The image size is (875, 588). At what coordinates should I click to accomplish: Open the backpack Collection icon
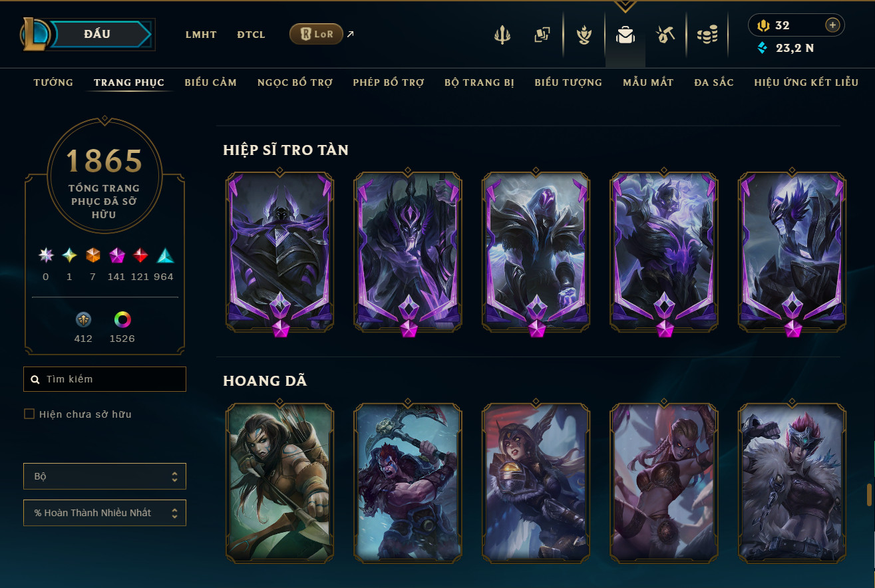pos(625,35)
